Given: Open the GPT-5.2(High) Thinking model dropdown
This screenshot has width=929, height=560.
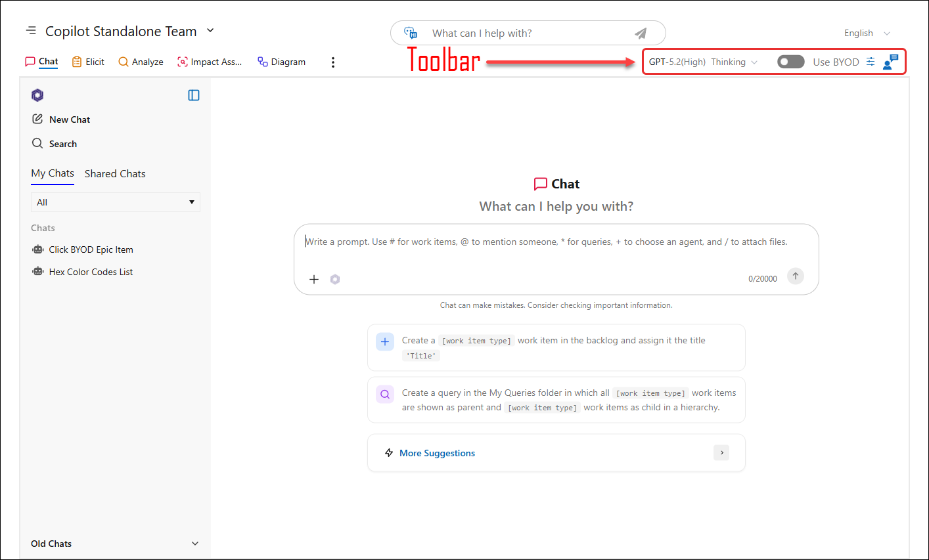Looking at the screenshot, I should pos(703,62).
